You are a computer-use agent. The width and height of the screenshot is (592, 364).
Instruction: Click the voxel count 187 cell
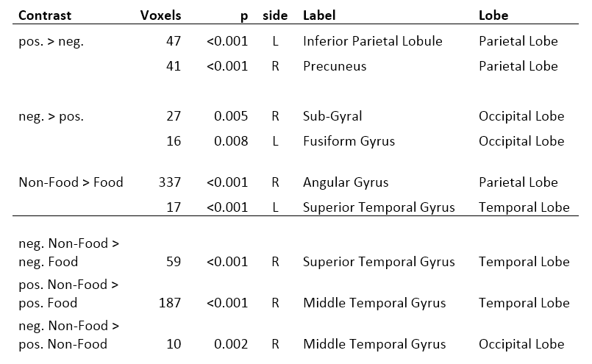(170, 303)
